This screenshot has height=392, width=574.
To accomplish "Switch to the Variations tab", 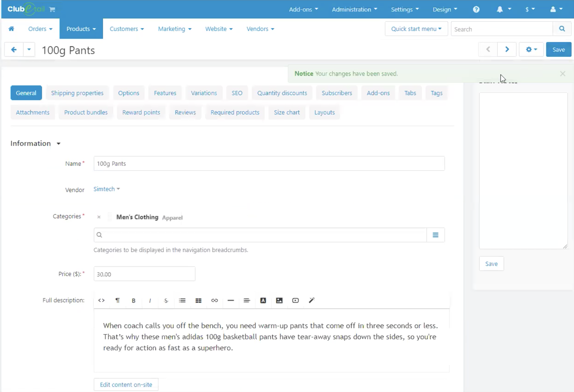I will coord(204,93).
